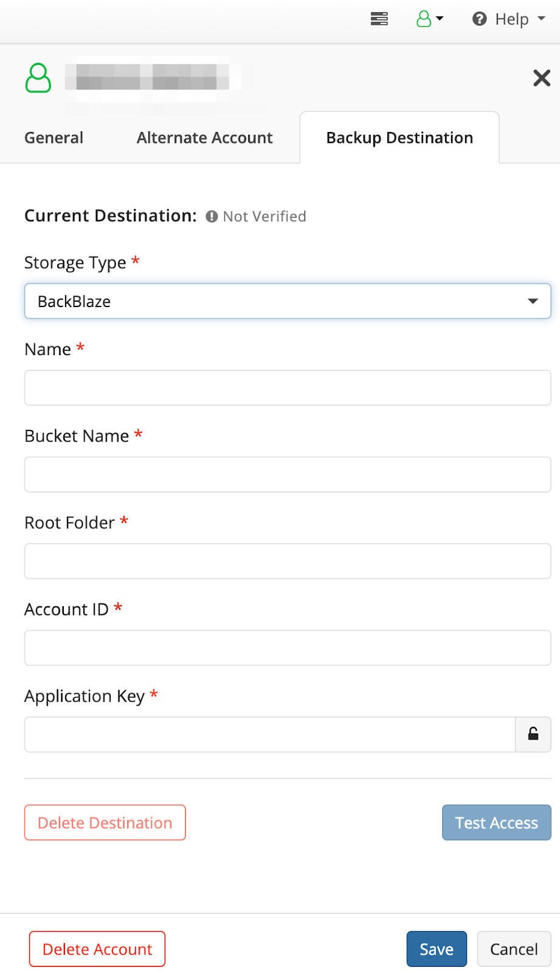
Task: Cancel the account changes
Action: (x=514, y=949)
